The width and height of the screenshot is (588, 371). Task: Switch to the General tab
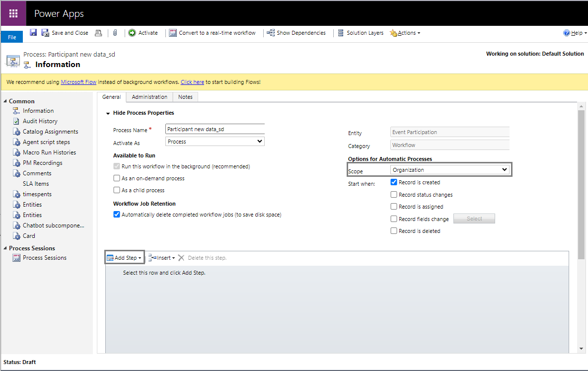point(111,97)
